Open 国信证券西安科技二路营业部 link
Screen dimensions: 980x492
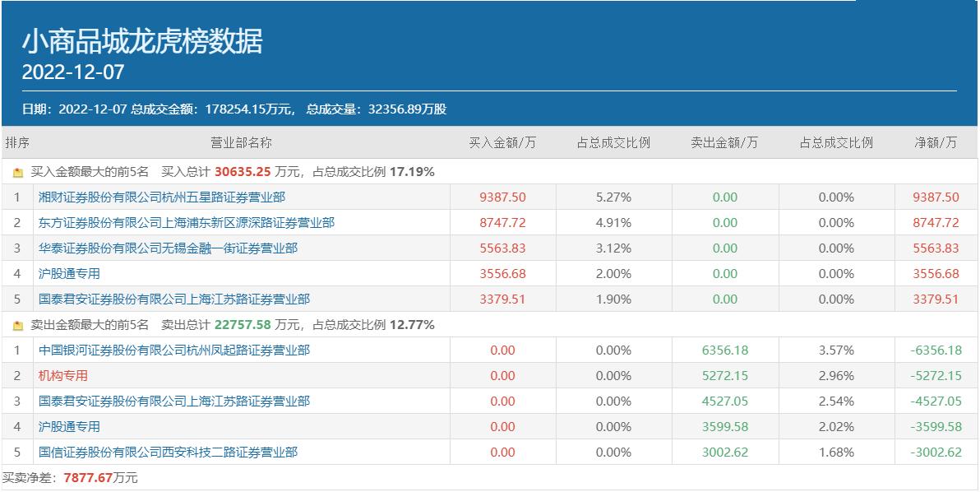pyautogui.click(x=168, y=453)
